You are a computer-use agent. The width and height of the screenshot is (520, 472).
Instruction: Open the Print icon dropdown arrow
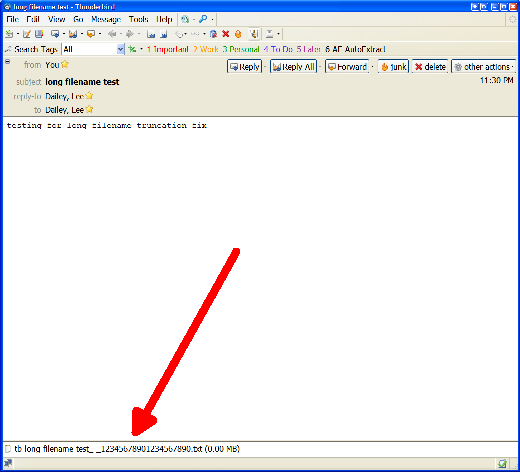[278, 34]
